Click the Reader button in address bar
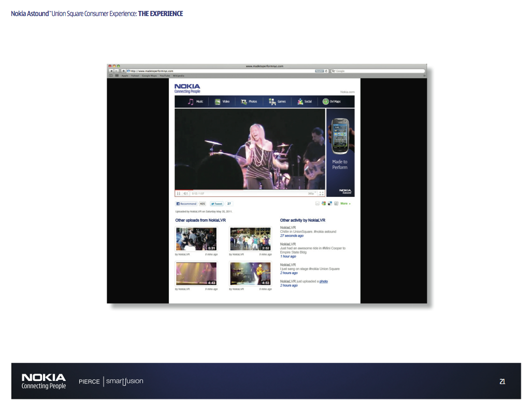Image resolution: width=532 pixels, height=411 pixels. coord(319,71)
